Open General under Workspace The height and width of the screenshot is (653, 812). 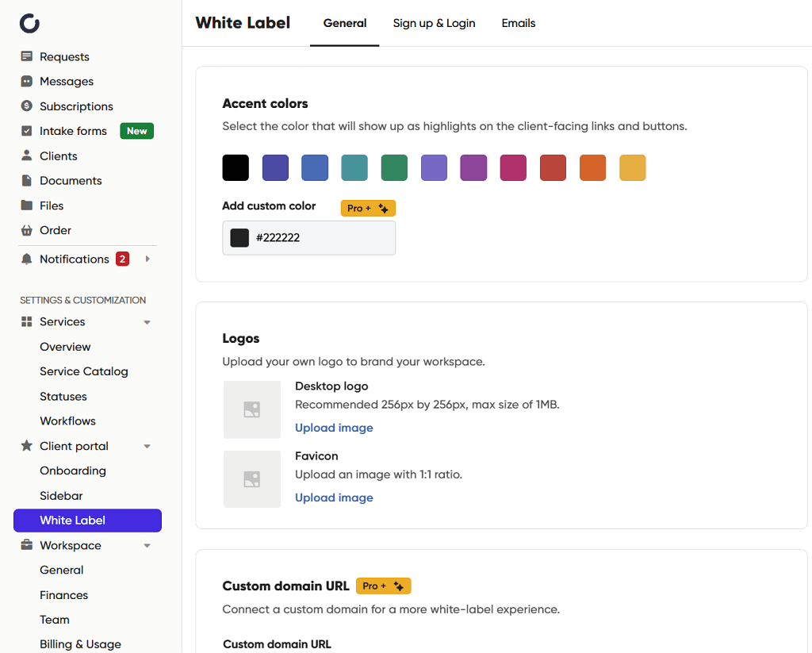[x=62, y=570]
